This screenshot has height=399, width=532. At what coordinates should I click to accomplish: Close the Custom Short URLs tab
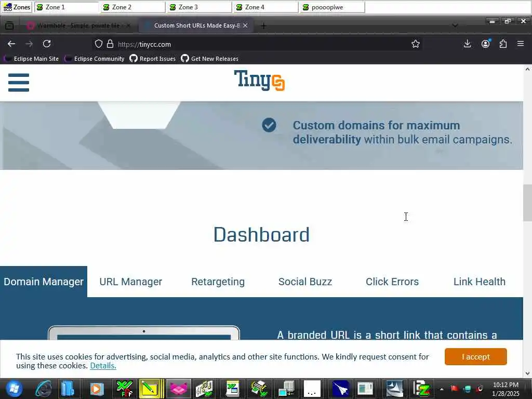245,25
